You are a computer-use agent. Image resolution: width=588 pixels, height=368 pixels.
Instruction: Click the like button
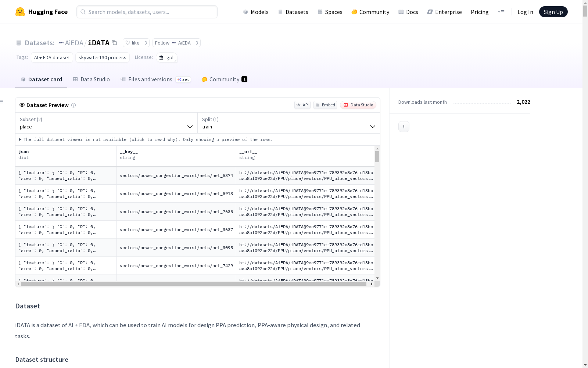pyautogui.click(x=132, y=43)
